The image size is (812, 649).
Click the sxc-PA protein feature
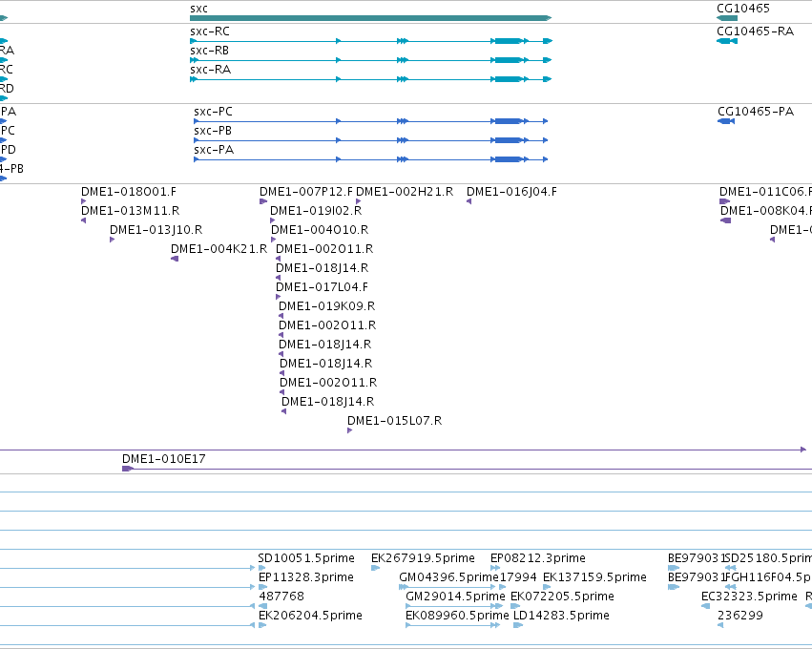tap(371, 159)
